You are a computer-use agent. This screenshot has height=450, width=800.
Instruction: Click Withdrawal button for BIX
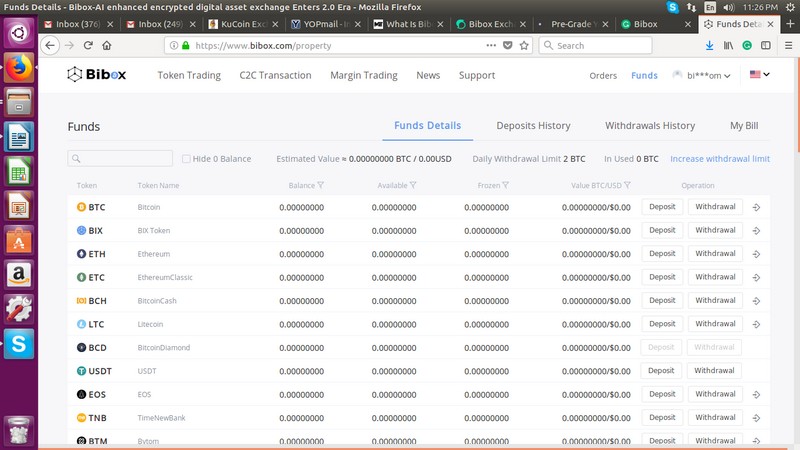pos(715,230)
